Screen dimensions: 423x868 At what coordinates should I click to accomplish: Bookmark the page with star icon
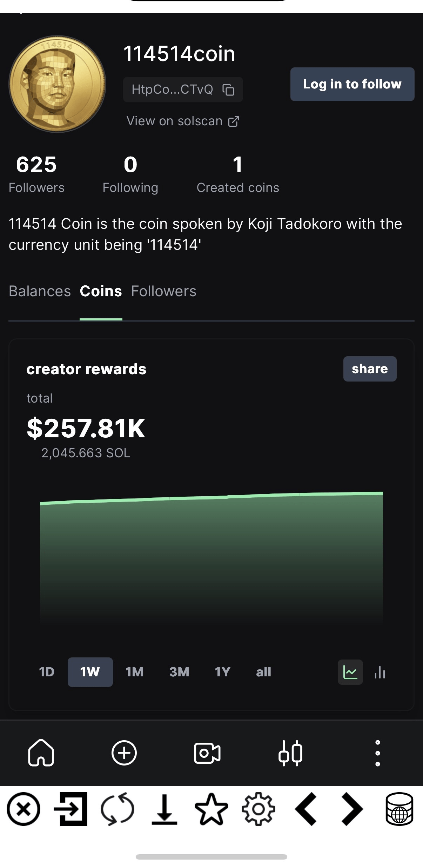(211, 809)
